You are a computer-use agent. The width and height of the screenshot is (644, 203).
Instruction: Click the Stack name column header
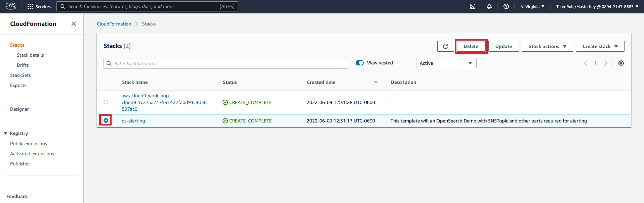point(135,82)
